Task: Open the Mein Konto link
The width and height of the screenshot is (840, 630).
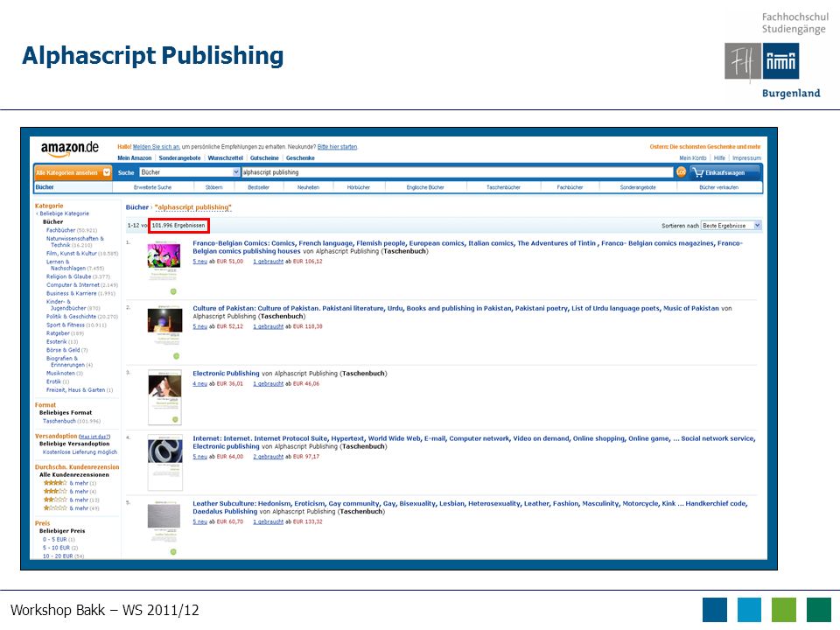Action: [x=693, y=158]
